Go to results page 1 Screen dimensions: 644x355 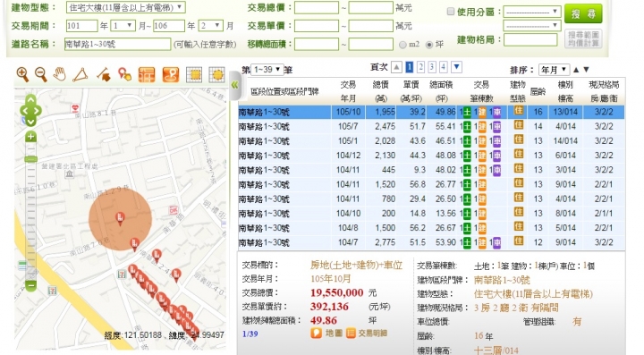click(x=409, y=67)
